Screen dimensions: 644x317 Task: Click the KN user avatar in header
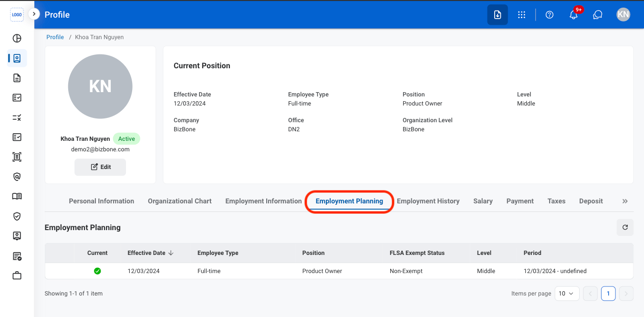tap(623, 14)
